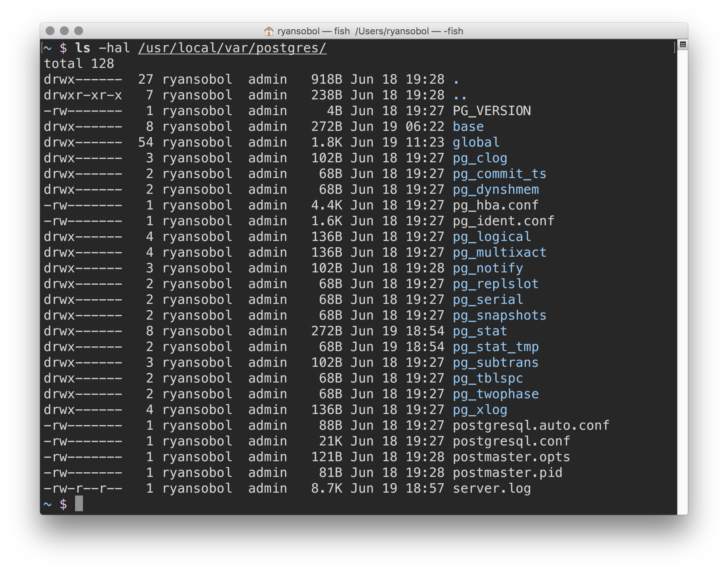Click the PG_VERSION file entry
728x572 pixels.
tap(491, 111)
